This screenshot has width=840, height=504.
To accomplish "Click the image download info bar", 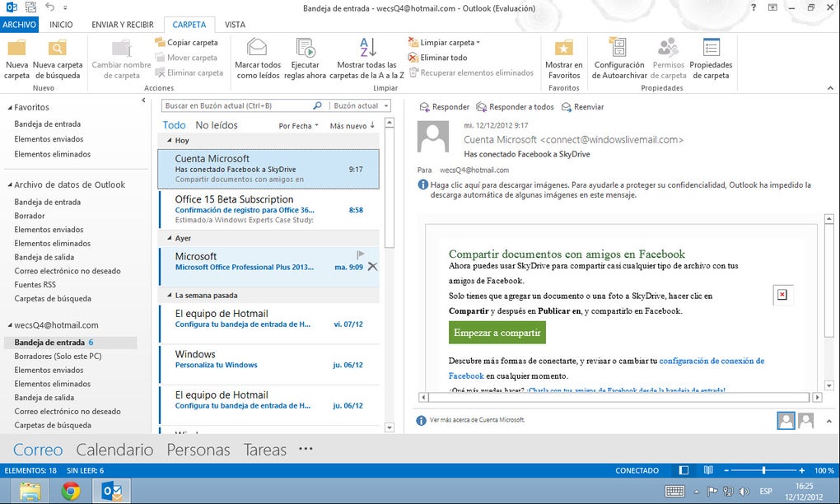I will point(614,189).
